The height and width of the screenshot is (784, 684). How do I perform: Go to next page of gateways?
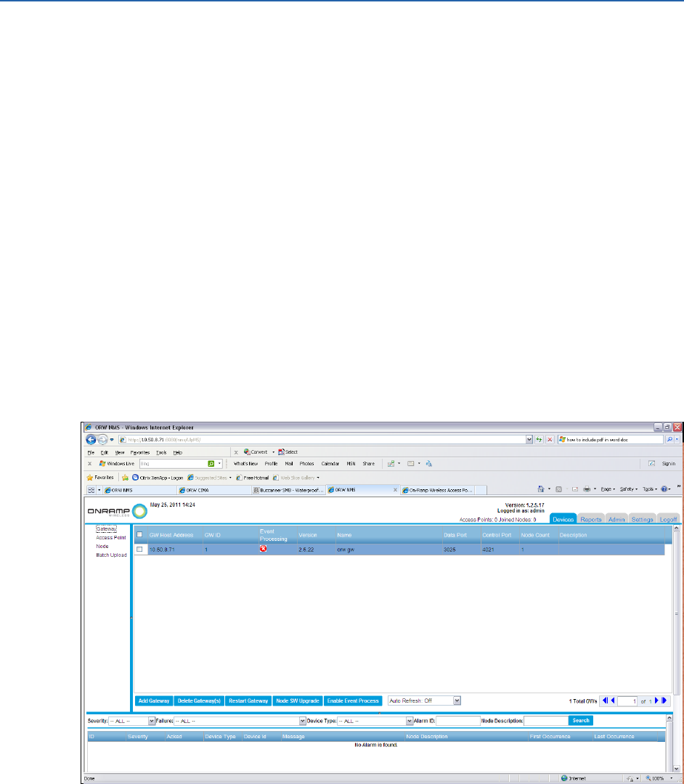[x=657, y=701]
